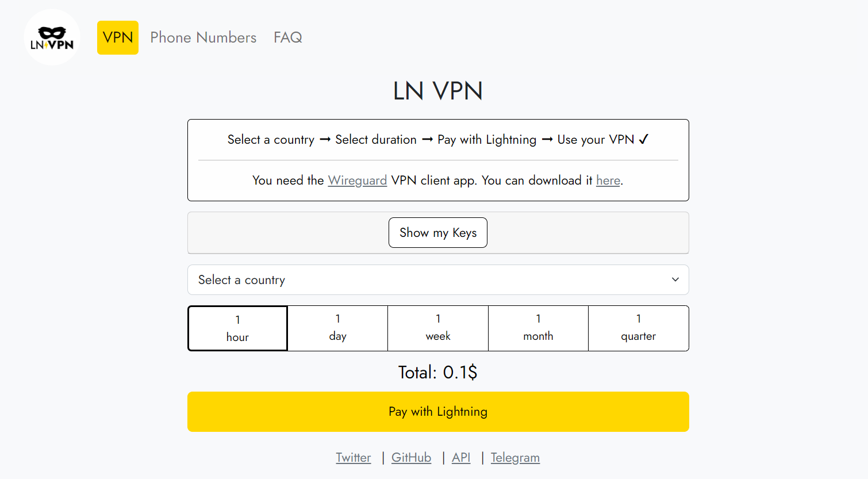
Task: Click the country dropdown chevron arrow
Action: point(675,279)
